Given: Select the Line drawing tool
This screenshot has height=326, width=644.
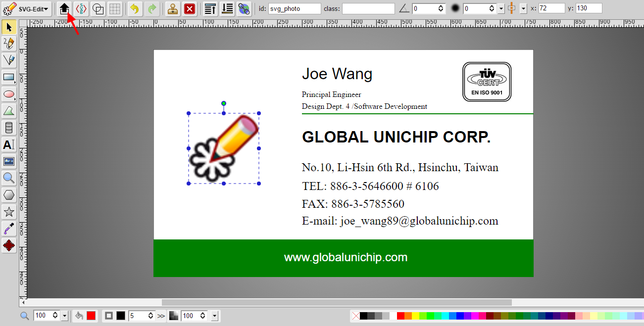Looking at the screenshot, I should [9, 60].
